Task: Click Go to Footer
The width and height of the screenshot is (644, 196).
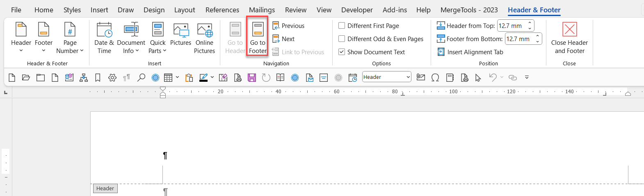Action: pyautogui.click(x=258, y=38)
